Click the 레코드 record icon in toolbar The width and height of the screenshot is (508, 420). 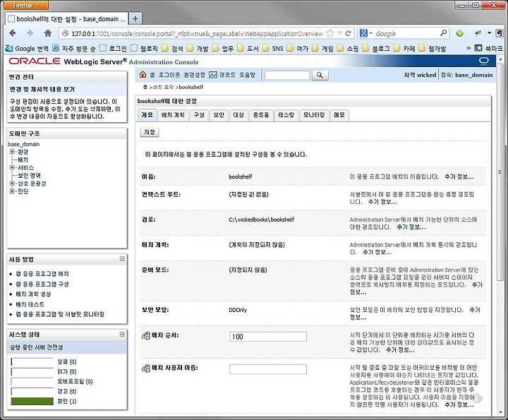click(213, 75)
